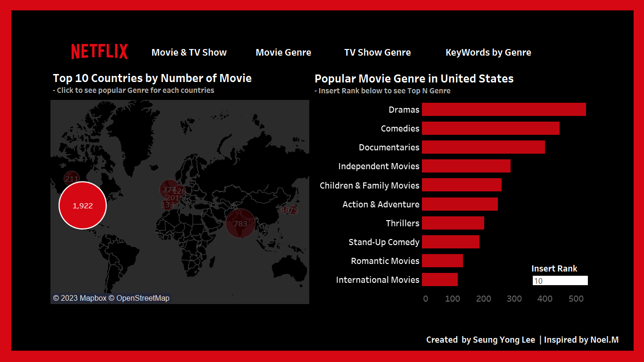Click the 75 bubble over Japan
Screen dimensions: 644x362
tap(293, 210)
